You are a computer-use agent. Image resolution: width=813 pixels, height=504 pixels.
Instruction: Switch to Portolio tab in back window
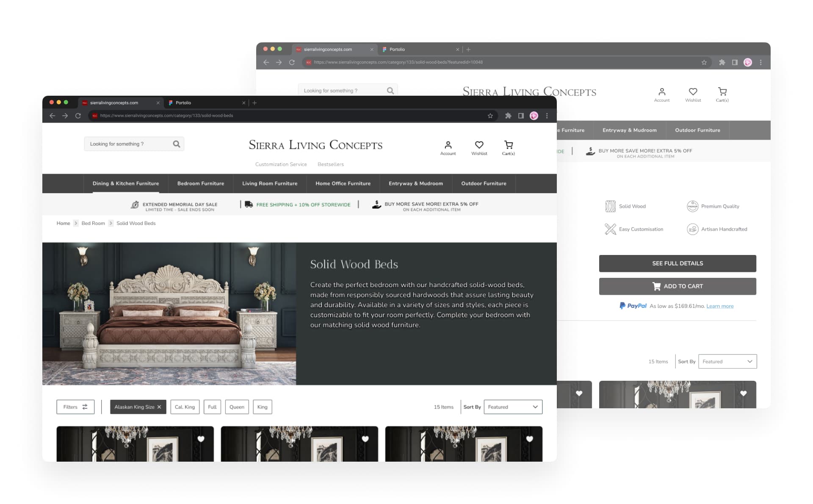coord(420,50)
